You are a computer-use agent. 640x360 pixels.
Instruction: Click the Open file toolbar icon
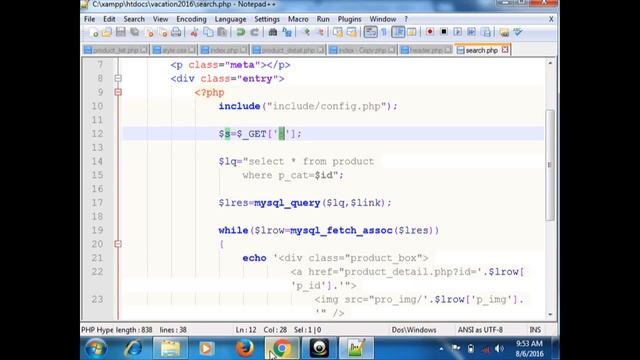[107, 32]
